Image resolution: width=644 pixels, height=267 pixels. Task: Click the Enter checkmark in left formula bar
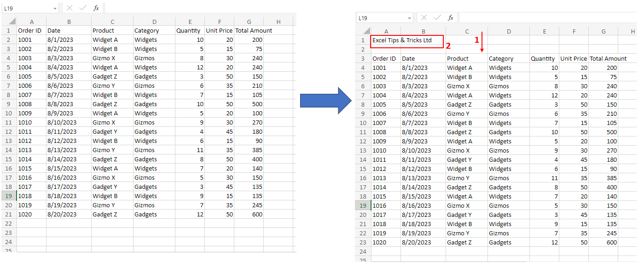82,8
